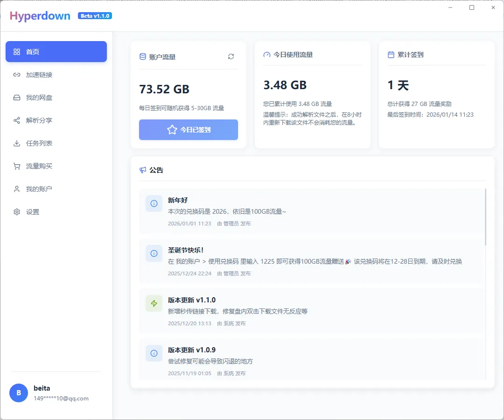Click the 版本更新 v1.0.9 title
Image resolution: width=504 pixels, height=420 pixels.
coord(192,350)
